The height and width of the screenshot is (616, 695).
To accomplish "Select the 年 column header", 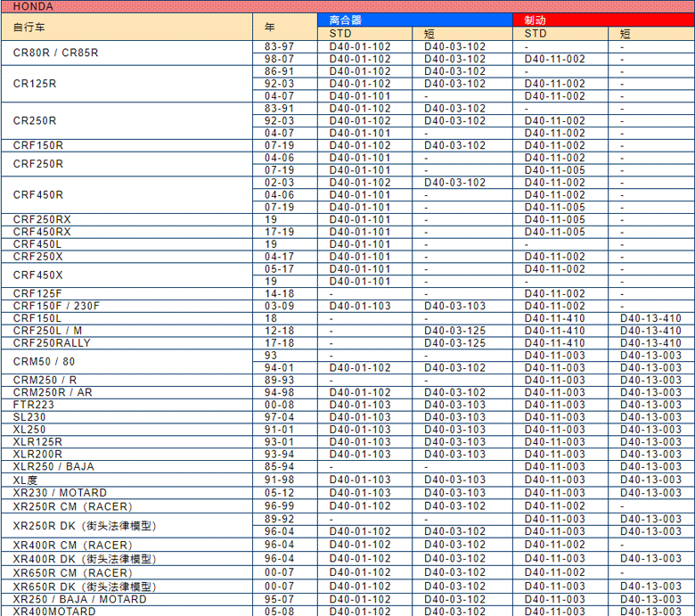I will tap(269, 27).
